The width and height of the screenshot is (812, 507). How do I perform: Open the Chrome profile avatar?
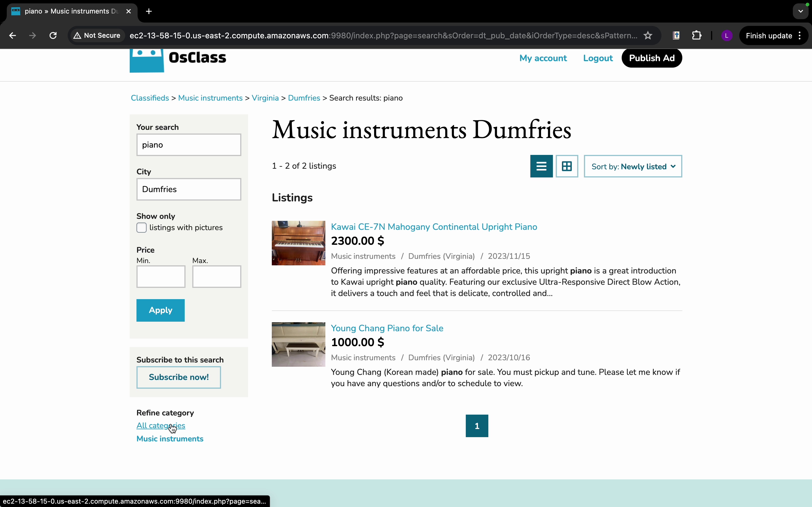[727, 35]
